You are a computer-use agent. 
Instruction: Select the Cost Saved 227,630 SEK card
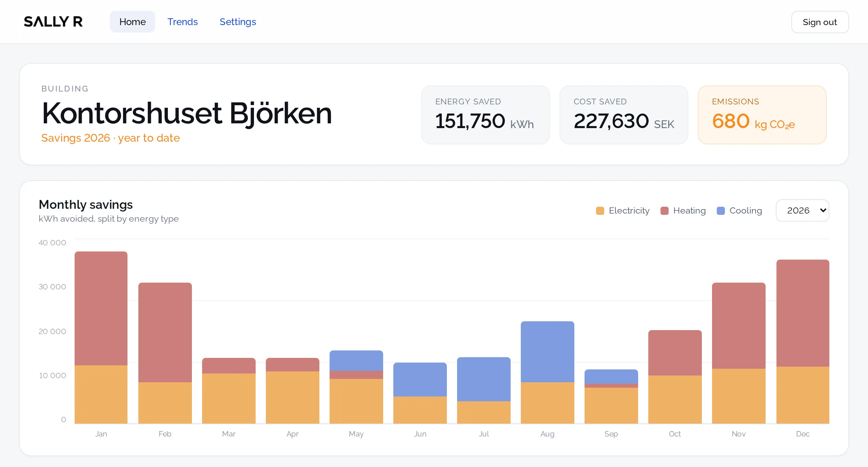click(624, 115)
